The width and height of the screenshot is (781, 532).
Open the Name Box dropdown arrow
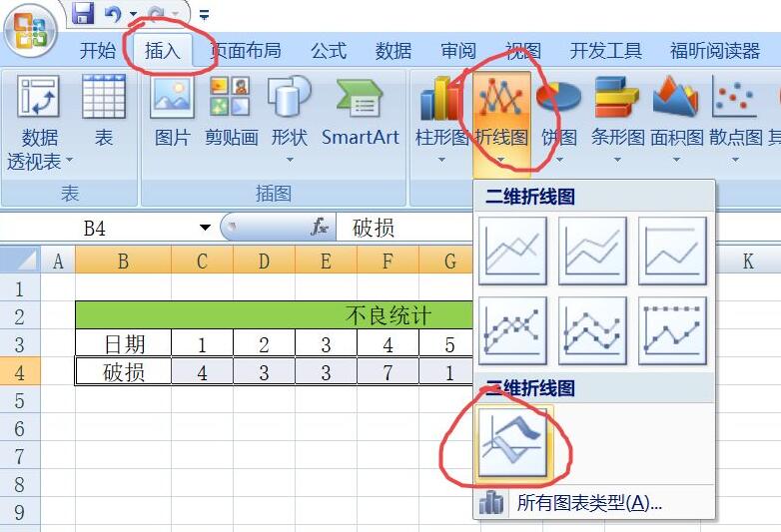(205, 228)
